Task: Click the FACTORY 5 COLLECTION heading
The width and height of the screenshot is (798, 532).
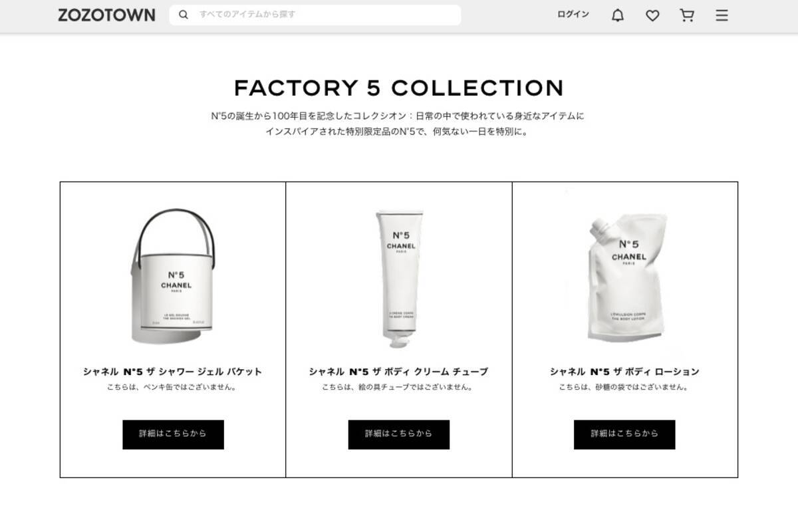Action: tap(399, 88)
